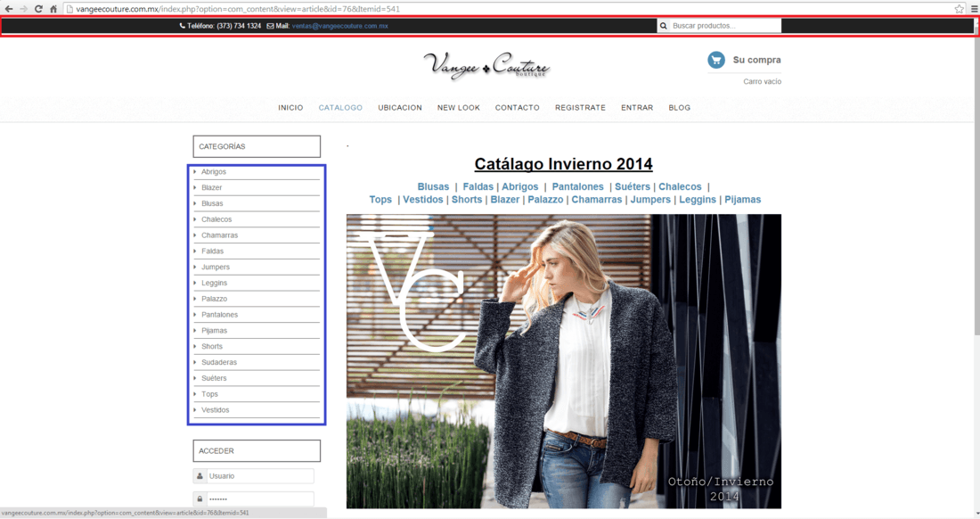Click the Catálago Invierno 2014 heading
This screenshot has height=519, width=980.
click(563, 164)
